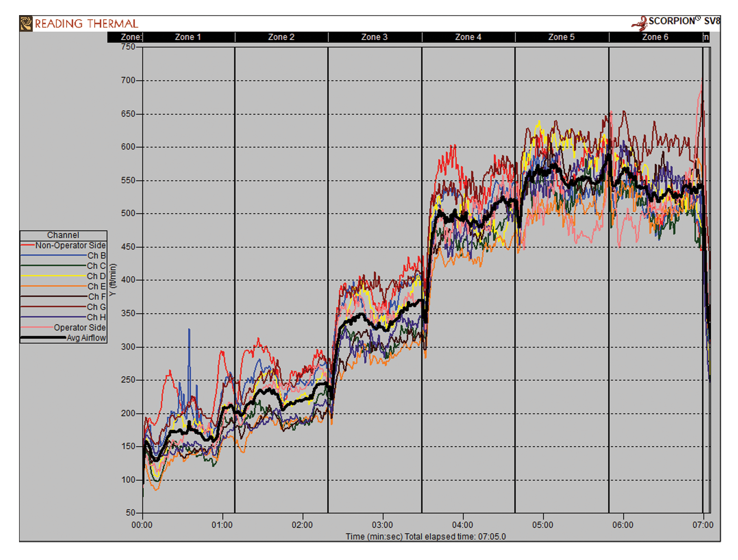Click the 'Zone:' label in header bar
Image resolution: width=738 pixels, height=560 pixels.
tap(132, 37)
